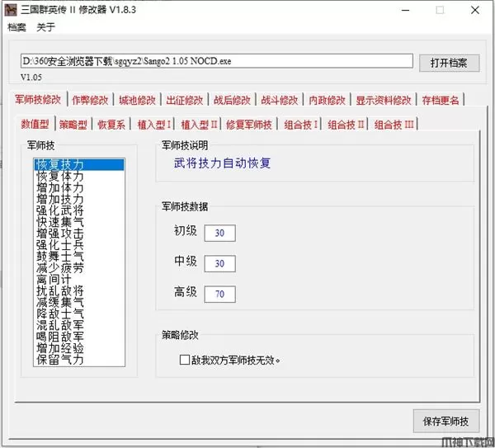The height and width of the screenshot is (448, 495).
Task: Click the 初级 value input field
Action: pyautogui.click(x=219, y=233)
